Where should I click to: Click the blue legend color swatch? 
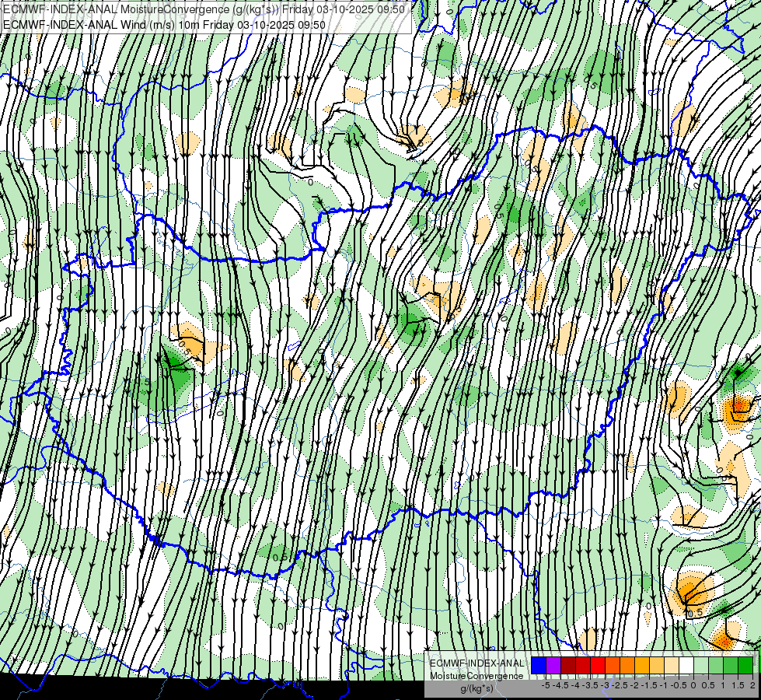tap(539, 666)
